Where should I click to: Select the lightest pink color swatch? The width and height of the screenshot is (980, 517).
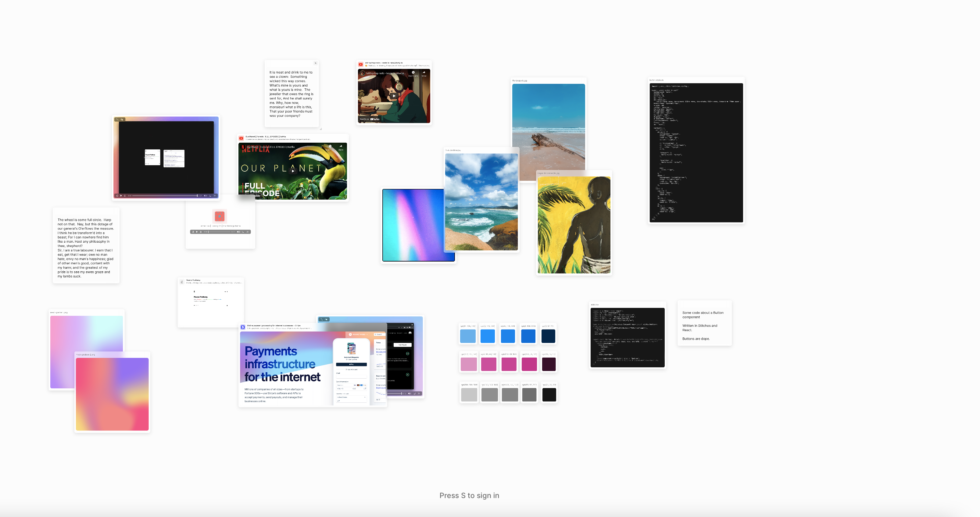click(469, 365)
